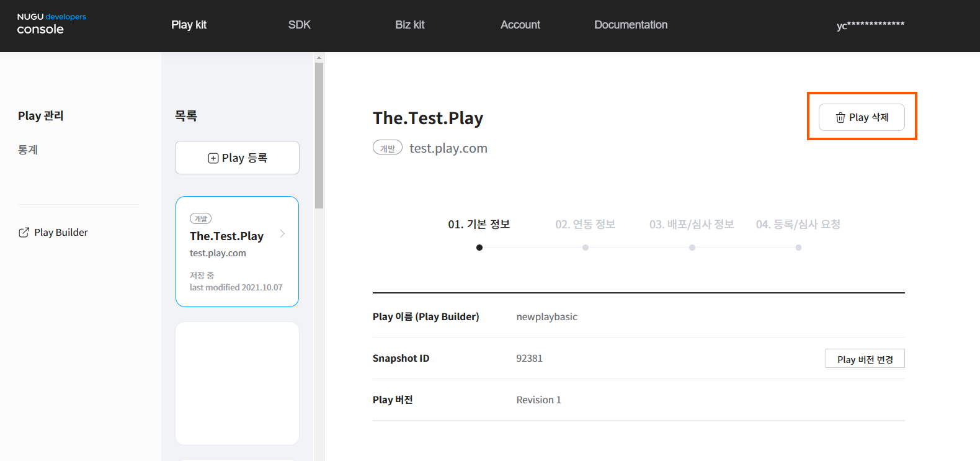The width and height of the screenshot is (980, 461).
Task: Click the 개발 badge in The.Test.Play card
Action: pos(200,218)
